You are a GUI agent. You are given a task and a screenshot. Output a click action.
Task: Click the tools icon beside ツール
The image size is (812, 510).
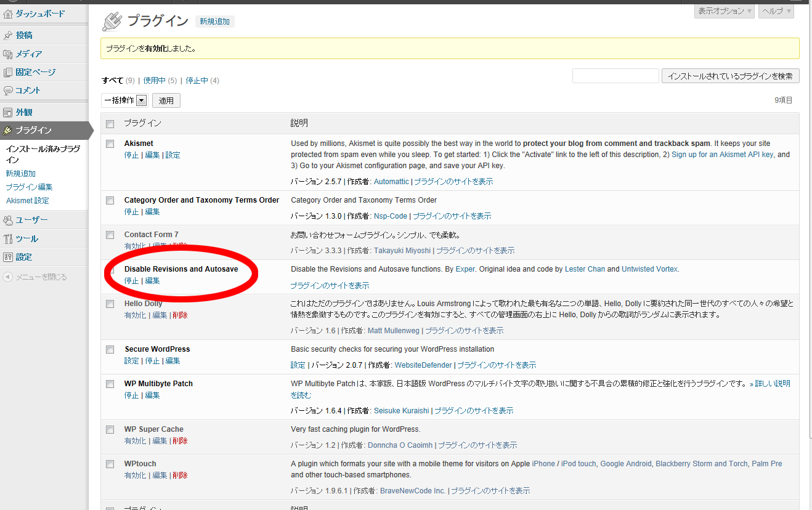pyautogui.click(x=8, y=238)
